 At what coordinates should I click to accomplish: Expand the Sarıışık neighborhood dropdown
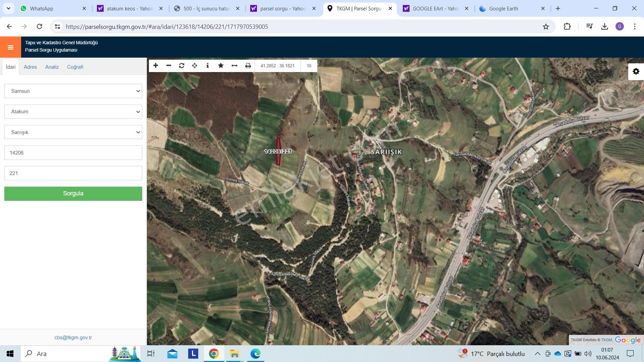[x=73, y=132]
